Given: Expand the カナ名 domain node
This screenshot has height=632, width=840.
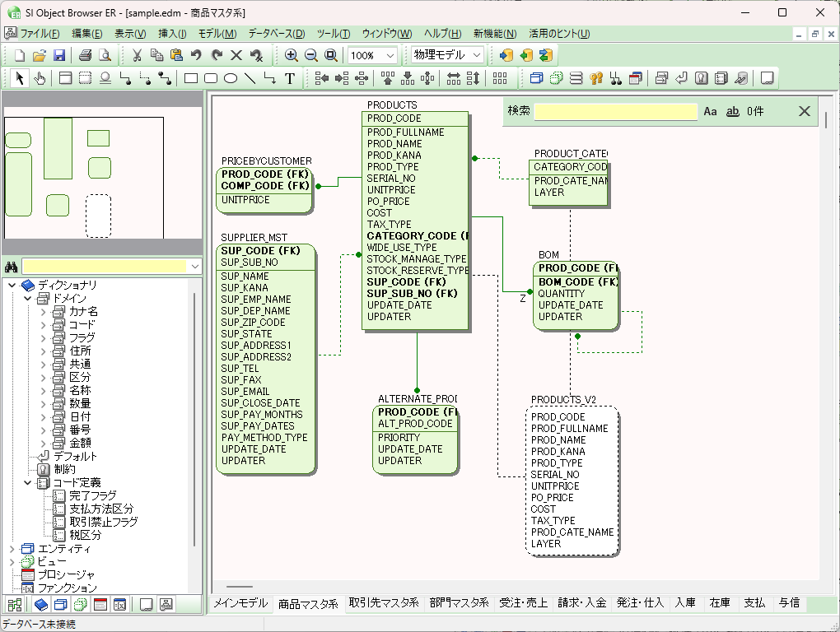Looking at the screenshot, I should (x=44, y=311).
